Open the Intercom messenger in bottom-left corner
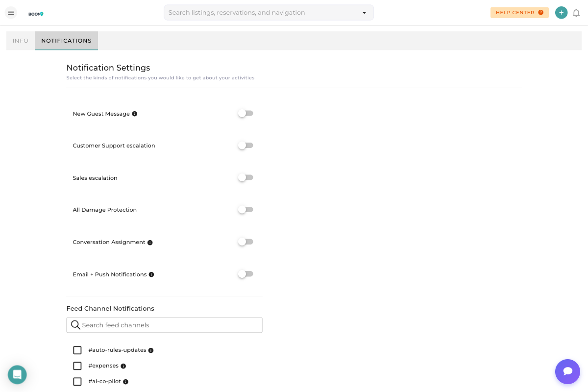588x392 pixels. tap(17, 374)
